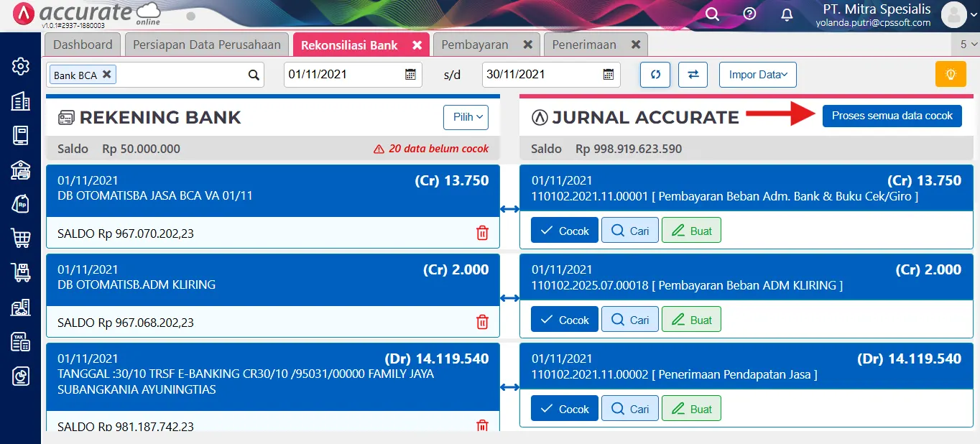Open the company building icon in sidebar

pos(19,101)
